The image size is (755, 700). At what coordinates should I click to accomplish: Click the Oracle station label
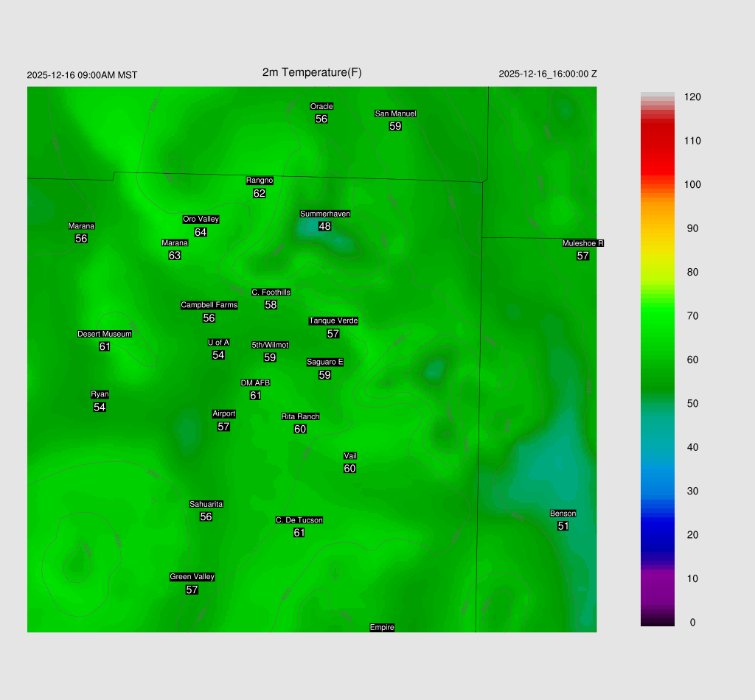click(x=321, y=106)
